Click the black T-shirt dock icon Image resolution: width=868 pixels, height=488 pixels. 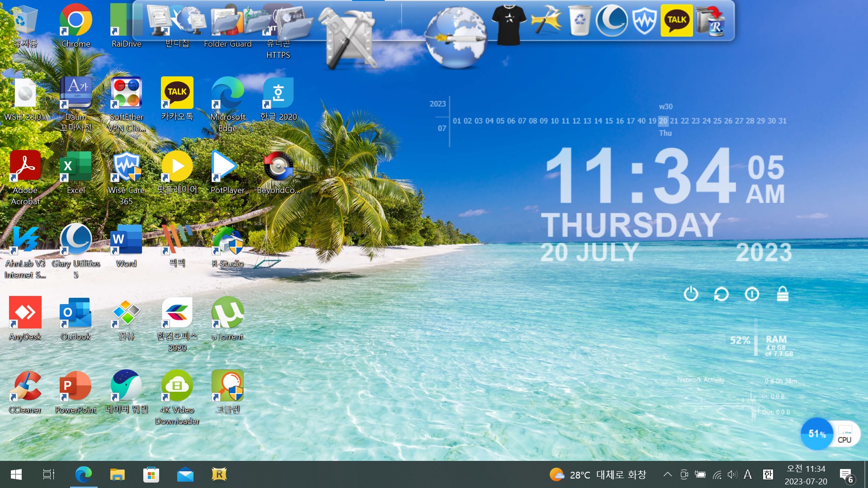509,24
